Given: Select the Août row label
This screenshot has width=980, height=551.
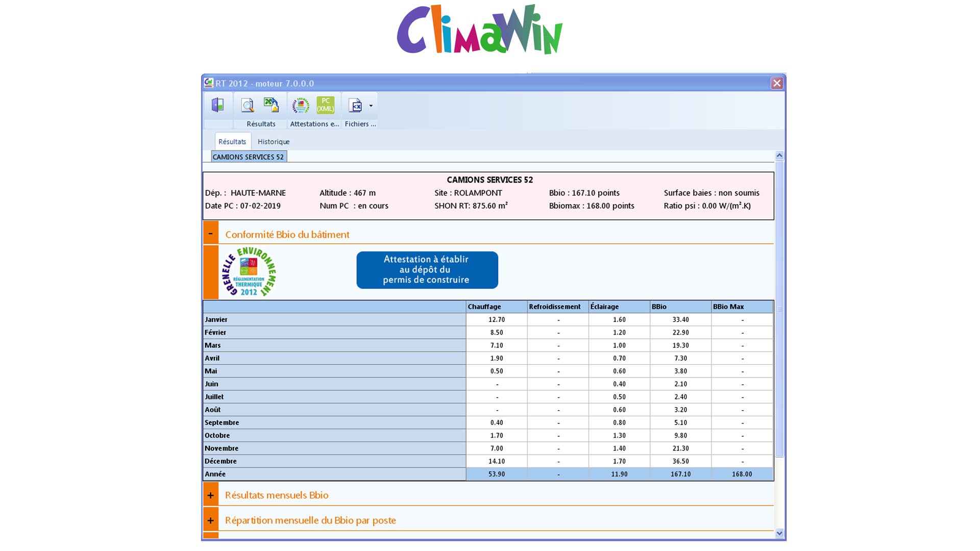Looking at the screenshot, I should (334, 410).
